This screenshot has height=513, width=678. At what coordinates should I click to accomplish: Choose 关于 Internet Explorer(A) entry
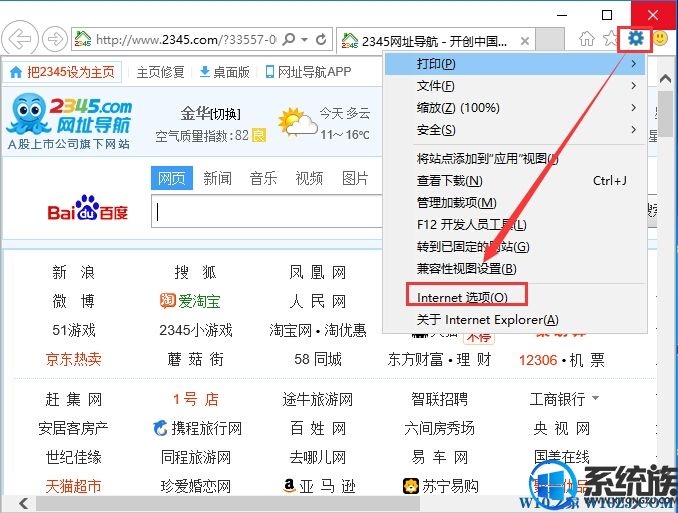coord(515,320)
